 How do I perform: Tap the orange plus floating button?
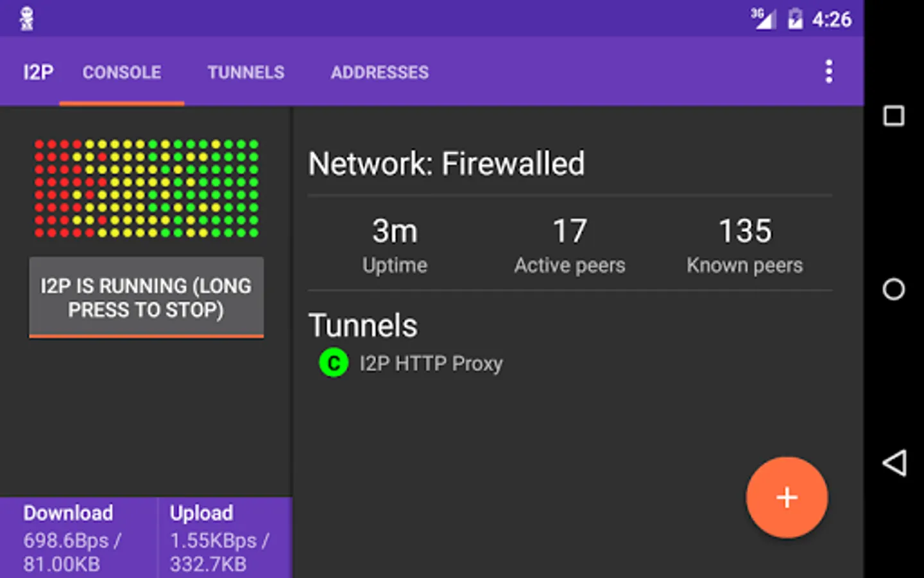(786, 498)
